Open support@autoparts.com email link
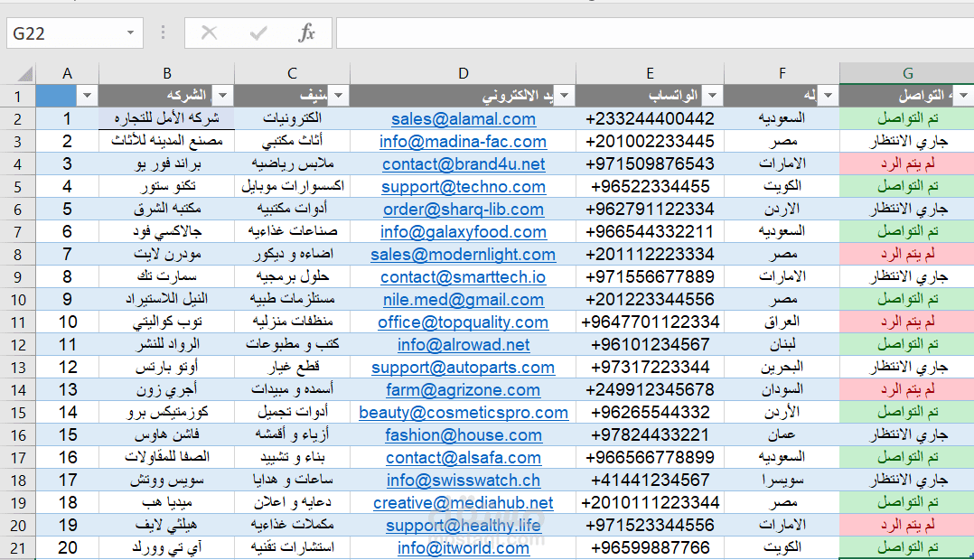The image size is (974, 560). pos(463,368)
